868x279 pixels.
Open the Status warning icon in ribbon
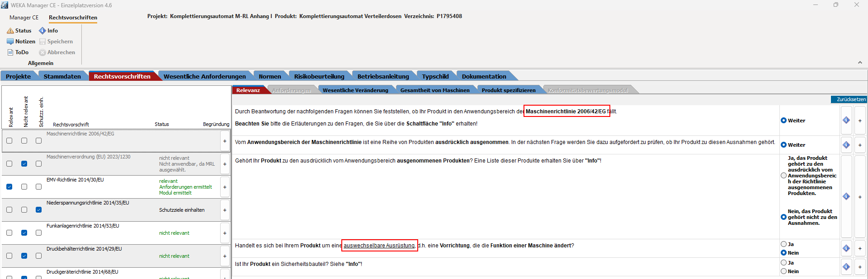point(10,31)
